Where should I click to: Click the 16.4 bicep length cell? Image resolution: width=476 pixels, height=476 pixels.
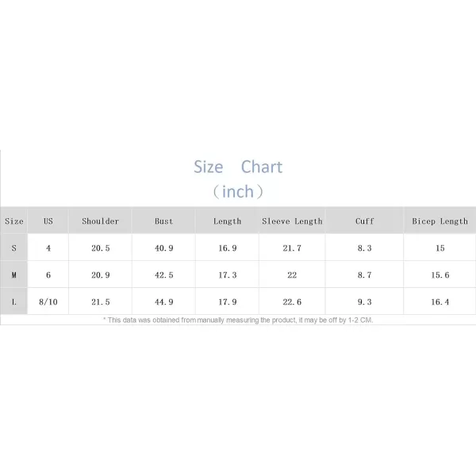pyautogui.click(x=440, y=302)
